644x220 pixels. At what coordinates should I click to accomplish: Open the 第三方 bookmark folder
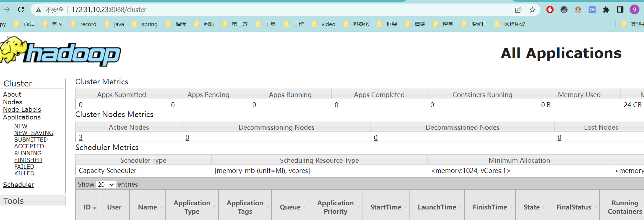pos(235,24)
